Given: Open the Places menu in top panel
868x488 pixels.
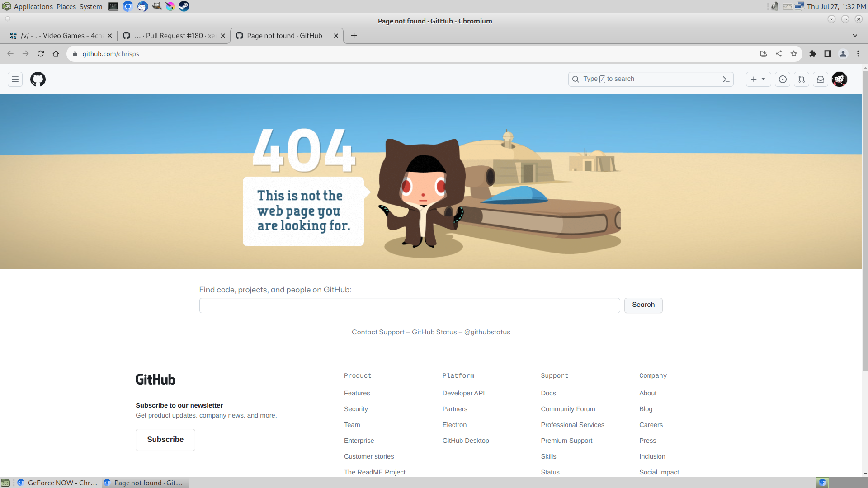Looking at the screenshot, I should 66,6.
